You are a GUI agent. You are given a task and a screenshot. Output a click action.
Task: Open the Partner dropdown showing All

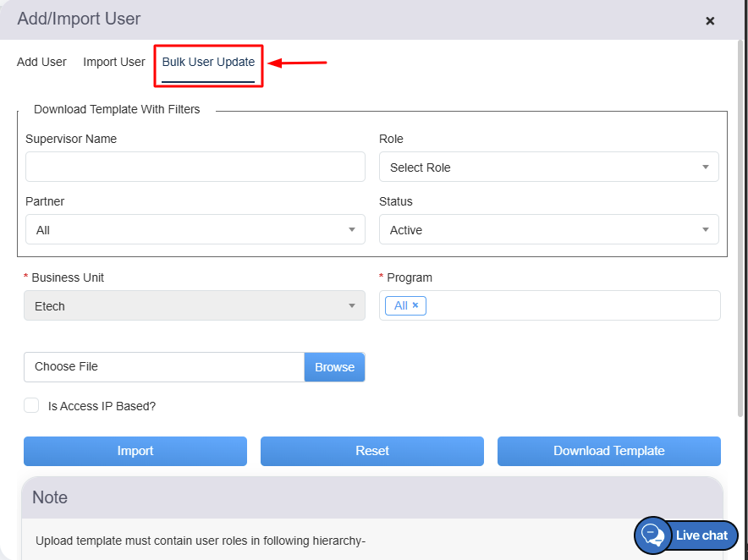click(x=195, y=230)
